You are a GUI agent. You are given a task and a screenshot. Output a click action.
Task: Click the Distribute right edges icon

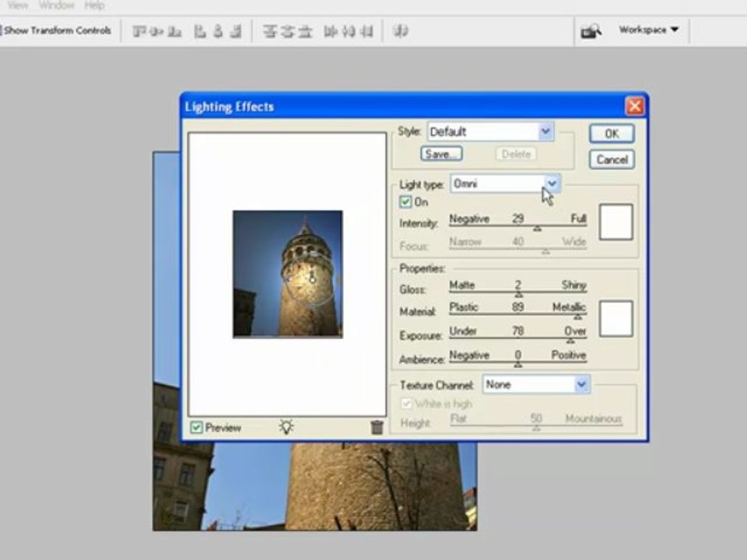(x=366, y=31)
